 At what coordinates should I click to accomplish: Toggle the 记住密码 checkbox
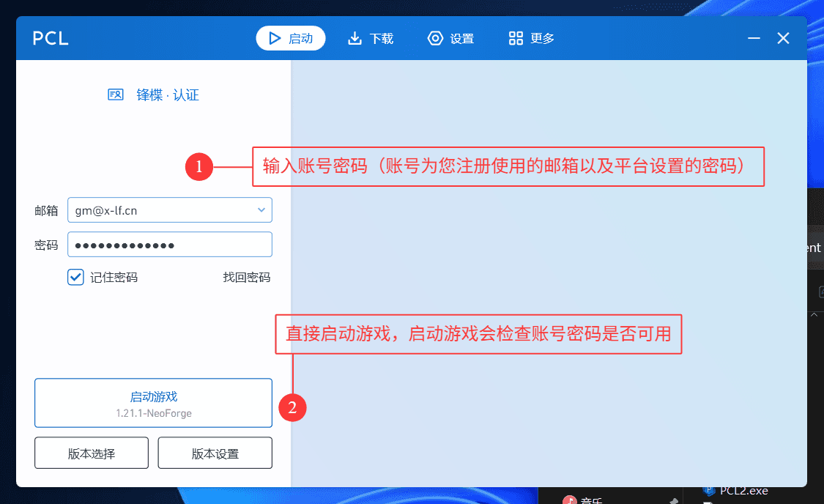point(75,277)
